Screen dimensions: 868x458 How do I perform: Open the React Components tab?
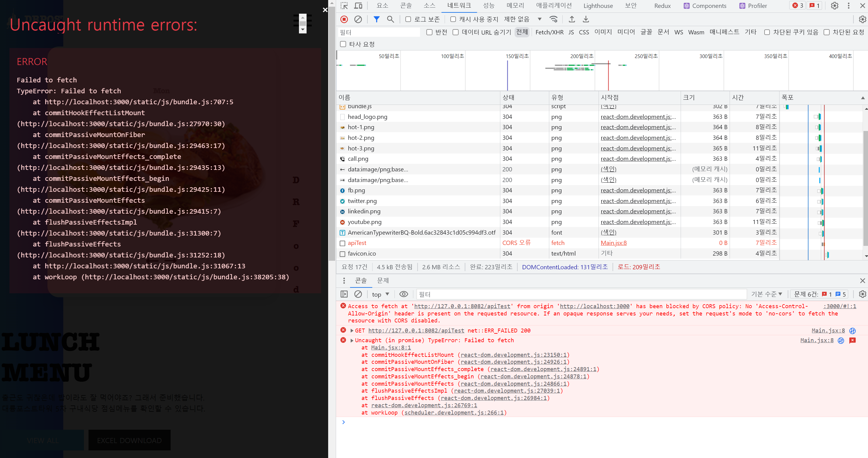coord(705,6)
